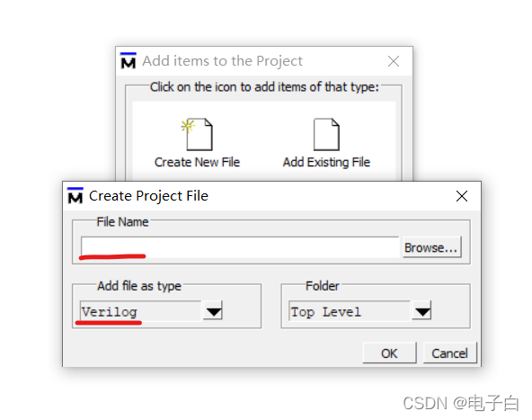532x420 pixels.
Task: Select the "Create New File" text label
Action: click(197, 162)
